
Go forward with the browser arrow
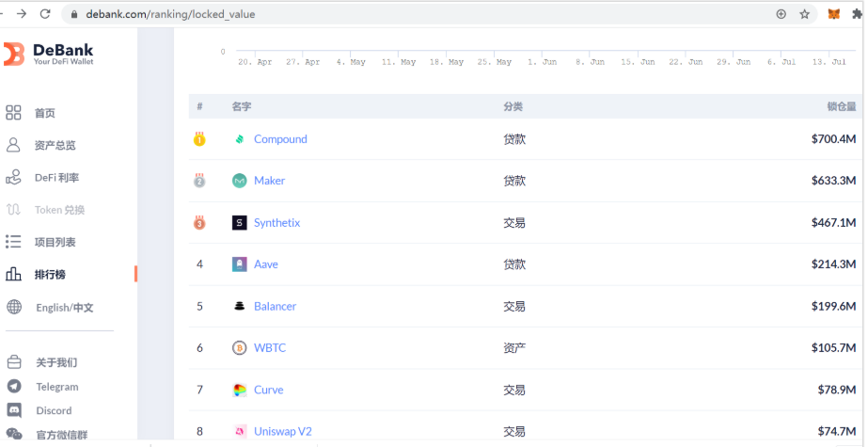[x=21, y=14]
